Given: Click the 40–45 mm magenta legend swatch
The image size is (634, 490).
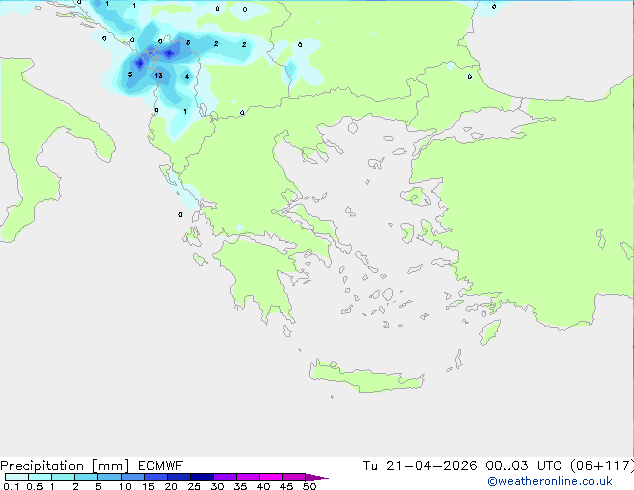Looking at the screenshot, I should coord(271,477).
